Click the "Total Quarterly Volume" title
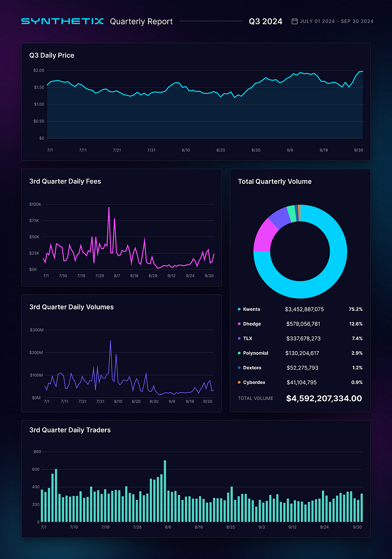This screenshot has width=392, height=559. click(275, 181)
